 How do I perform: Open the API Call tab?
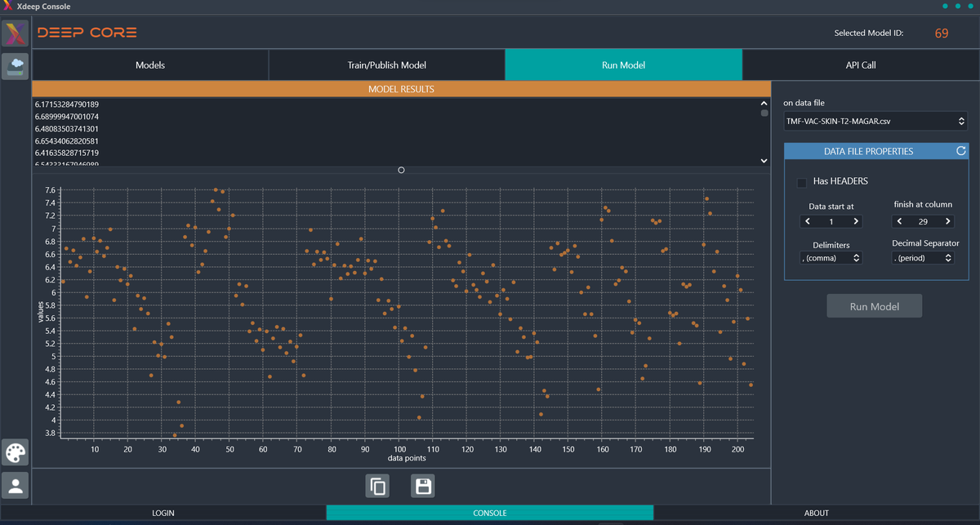861,65
